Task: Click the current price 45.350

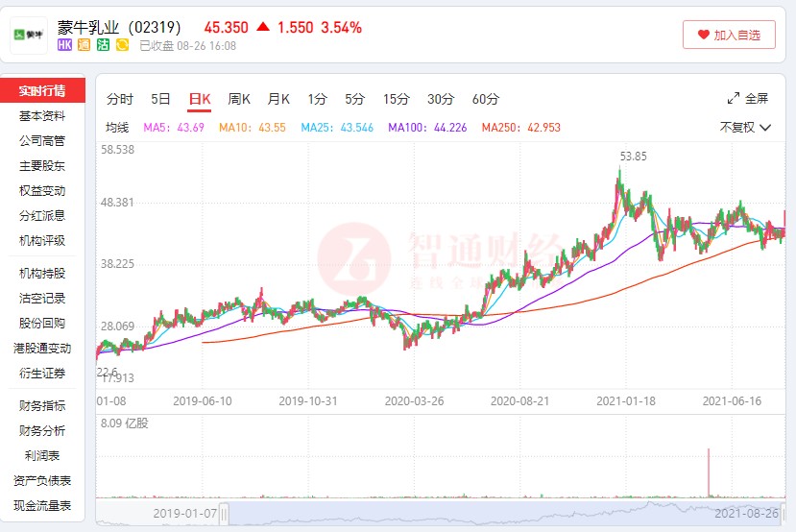Action: [x=227, y=28]
